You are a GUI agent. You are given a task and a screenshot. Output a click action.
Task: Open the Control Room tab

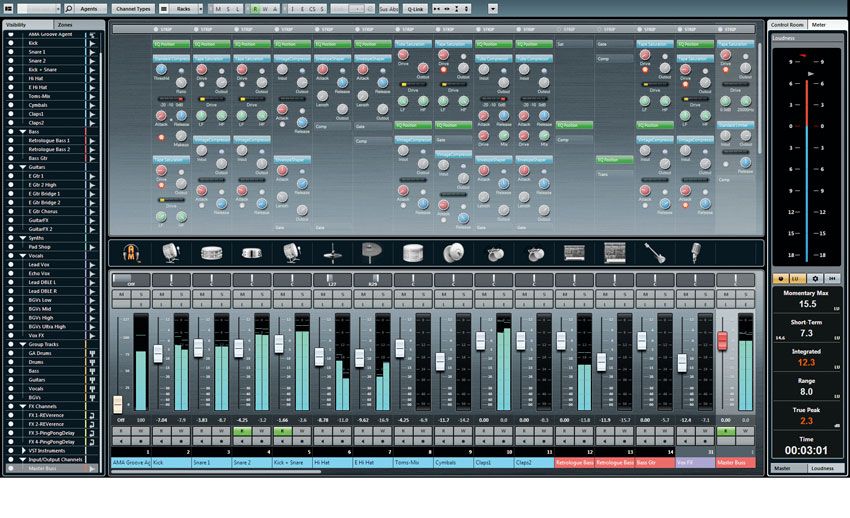point(787,25)
